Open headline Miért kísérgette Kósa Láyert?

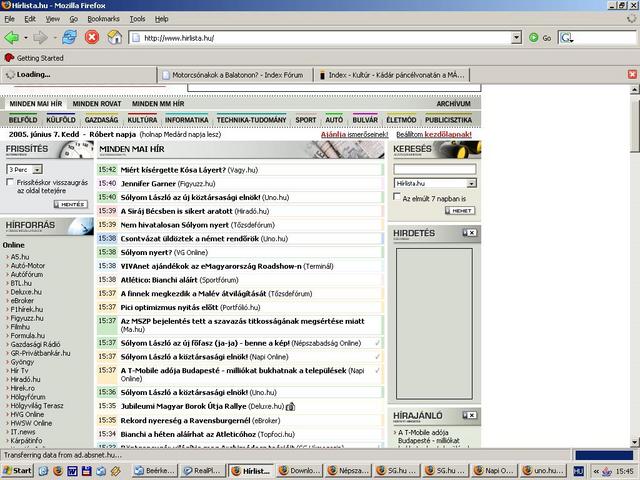[x=173, y=170]
